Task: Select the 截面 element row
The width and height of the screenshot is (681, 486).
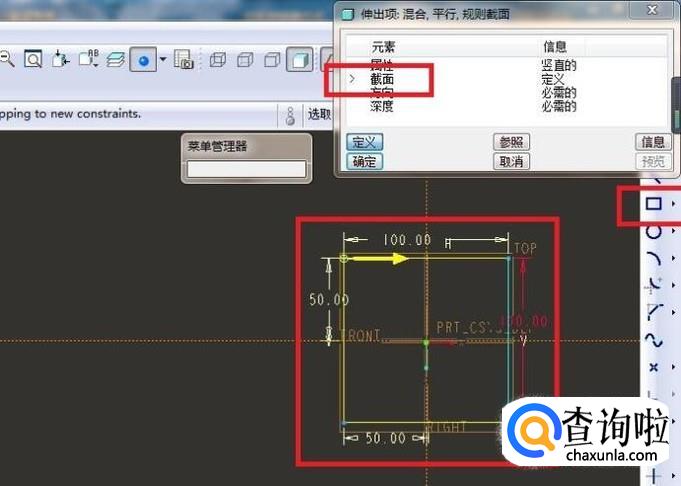Action: click(x=382, y=79)
